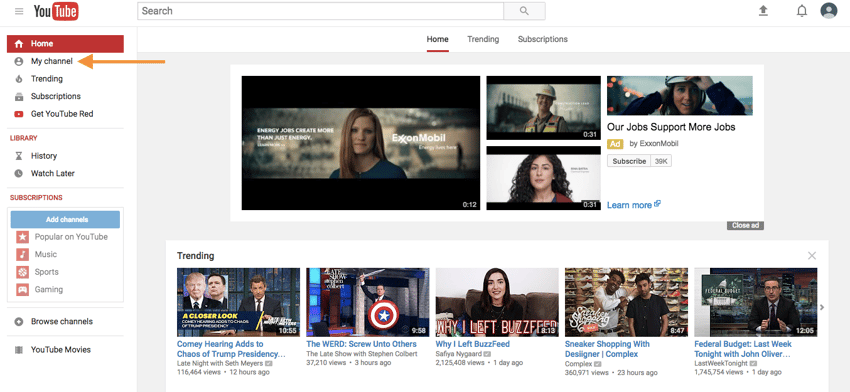The image size is (850, 392).
Task: Click the Add channels button
Action: click(65, 220)
